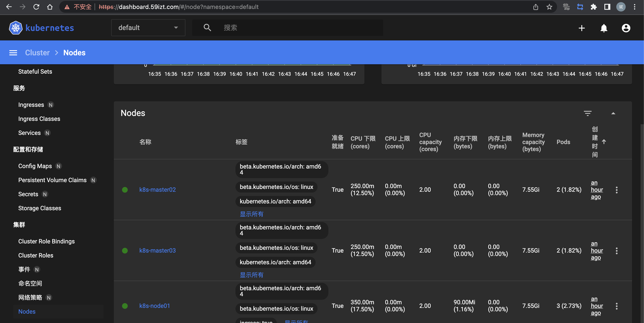Click the 'kubernetes.io/arch: amd64' label on k8s-master03

click(275, 262)
